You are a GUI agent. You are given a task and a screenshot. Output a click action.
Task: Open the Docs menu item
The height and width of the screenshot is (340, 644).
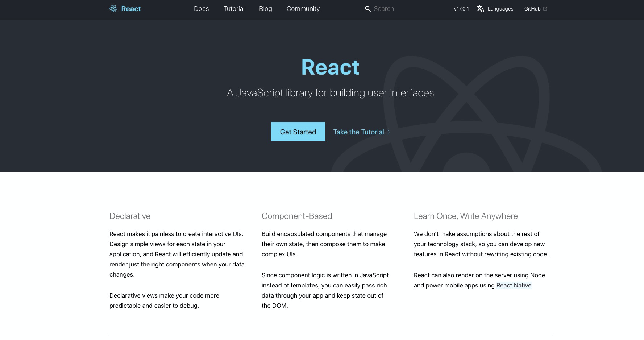point(201,9)
